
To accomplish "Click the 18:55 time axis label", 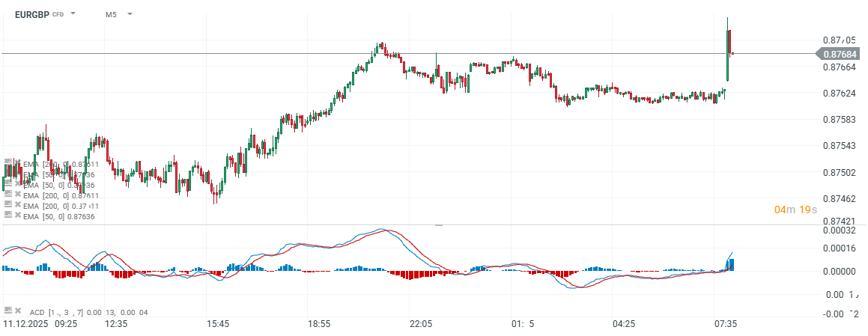I will pyautogui.click(x=319, y=324).
